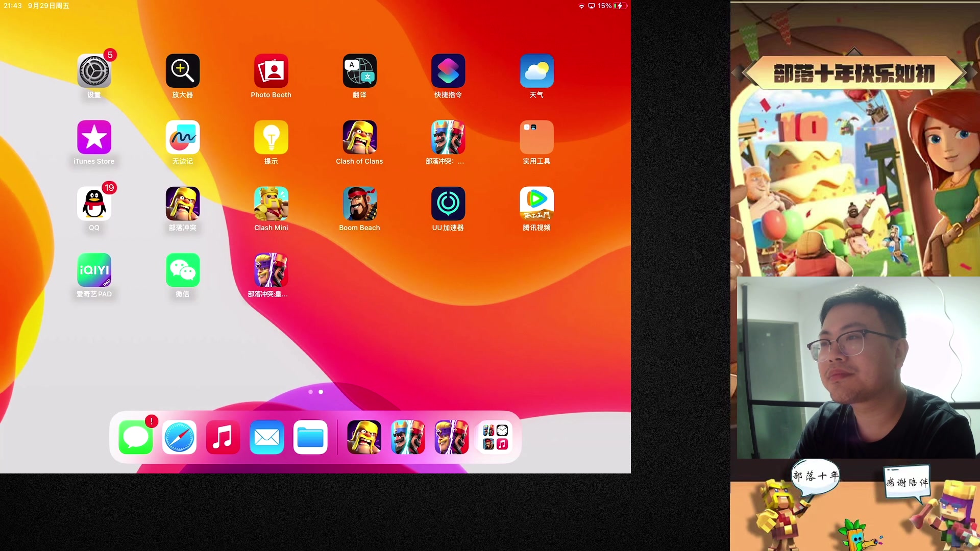The width and height of the screenshot is (980, 551).
Task: Tap the battery 15% status indicator
Action: pyautogui.click(x=612, y=6)
